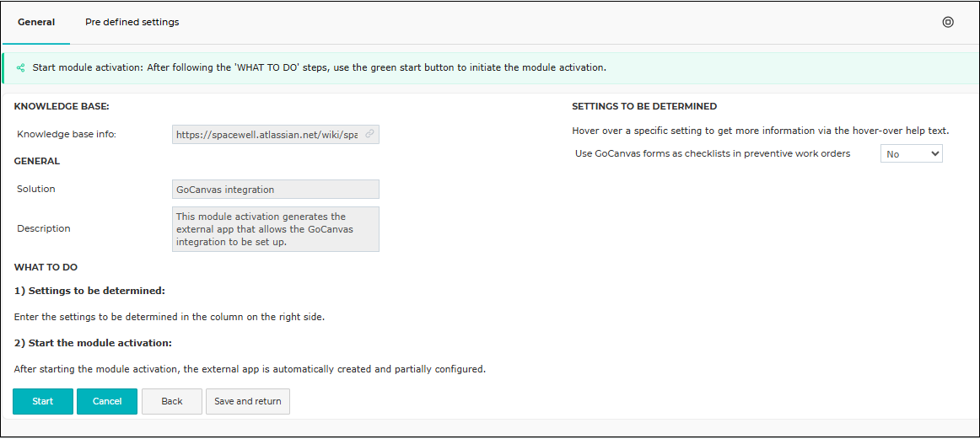
Task: Expand the GoCanvas forms checklist dropdown
Action: [911, 153]
